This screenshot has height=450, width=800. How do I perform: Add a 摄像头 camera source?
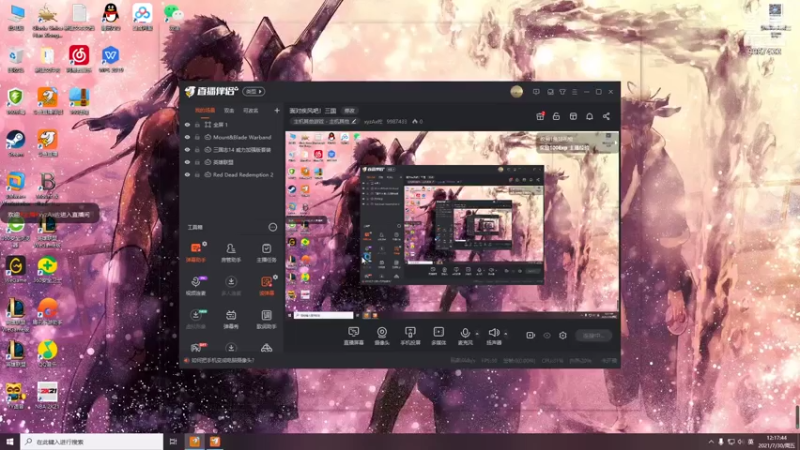pyautogui.click(x=382, y=336)
